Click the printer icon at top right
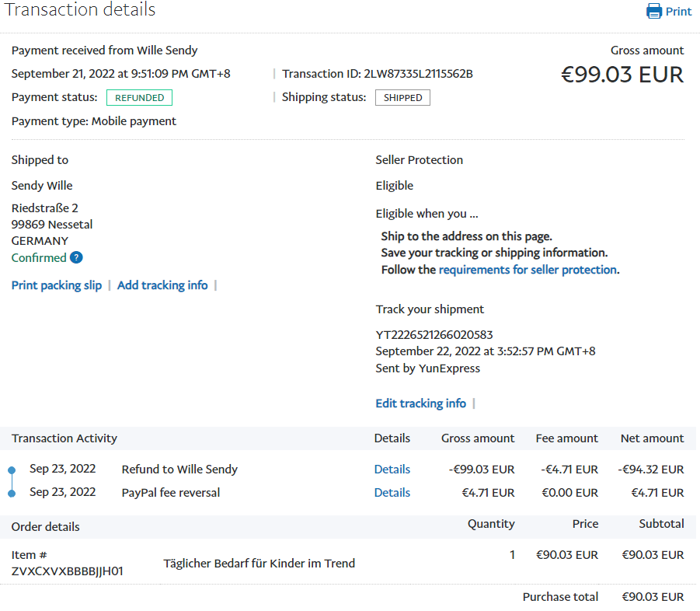 pos(655,12)
